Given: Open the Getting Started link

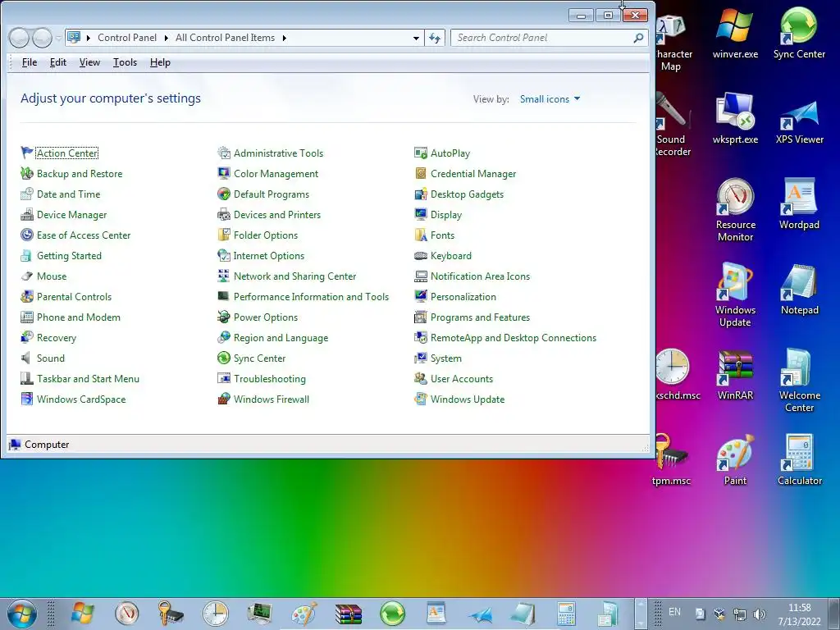Looking at the screenshot, I should (x=69, y=256).
